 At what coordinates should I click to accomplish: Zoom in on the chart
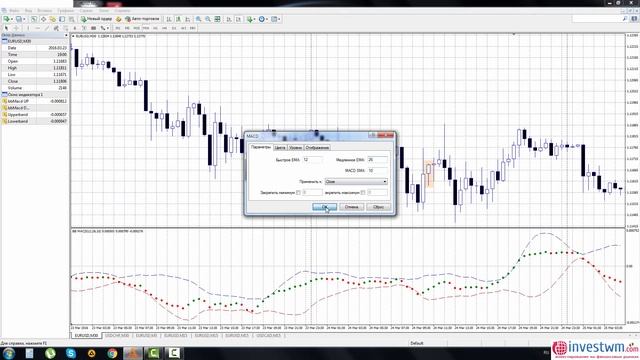(x=198, y=19)
